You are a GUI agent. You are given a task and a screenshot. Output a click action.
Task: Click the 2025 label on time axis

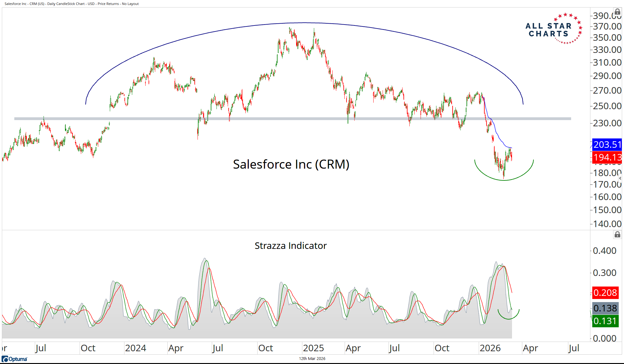(313, 348)
